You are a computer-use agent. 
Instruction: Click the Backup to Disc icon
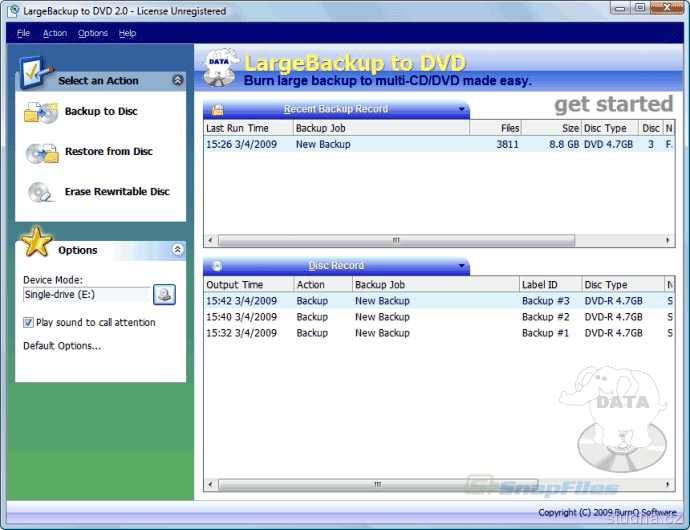[41, 112]
